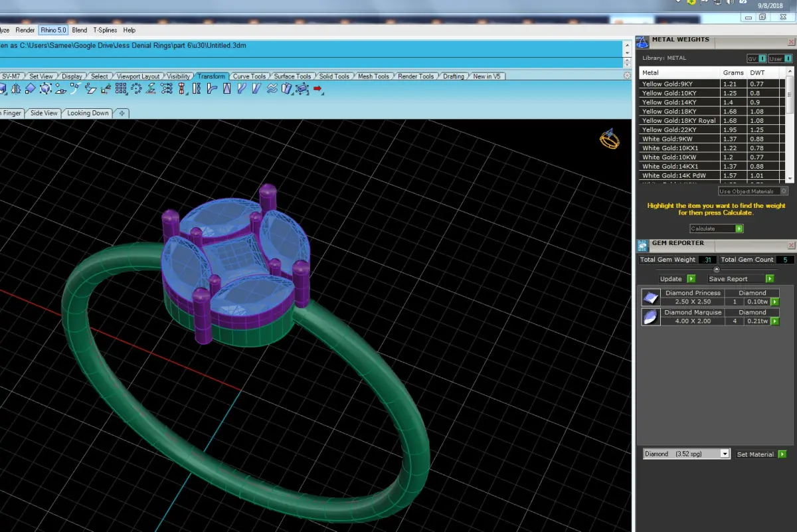Select the Remap to CPlane tool icon
The width and height of the screenshot is (797, 532).
pos(105,88)
